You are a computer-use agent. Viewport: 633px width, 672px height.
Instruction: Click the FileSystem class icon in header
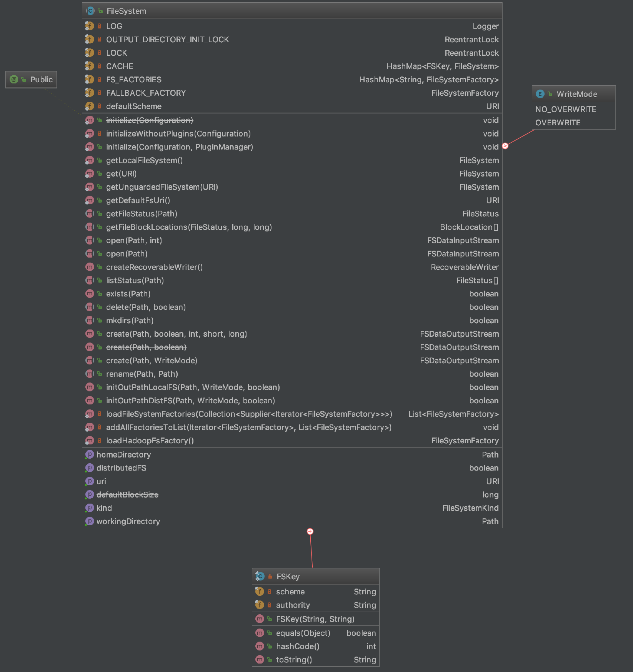coord(90,11)
